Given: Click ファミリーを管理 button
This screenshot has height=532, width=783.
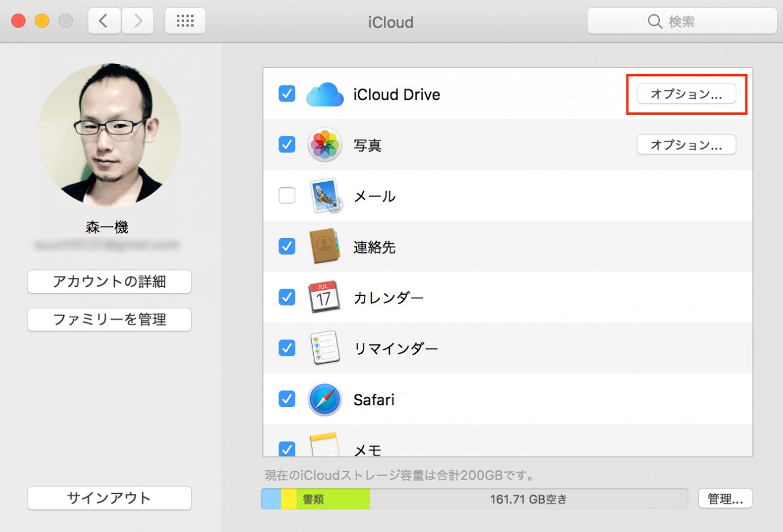Looking at the screenshot, I should click(x=109, y=319).
